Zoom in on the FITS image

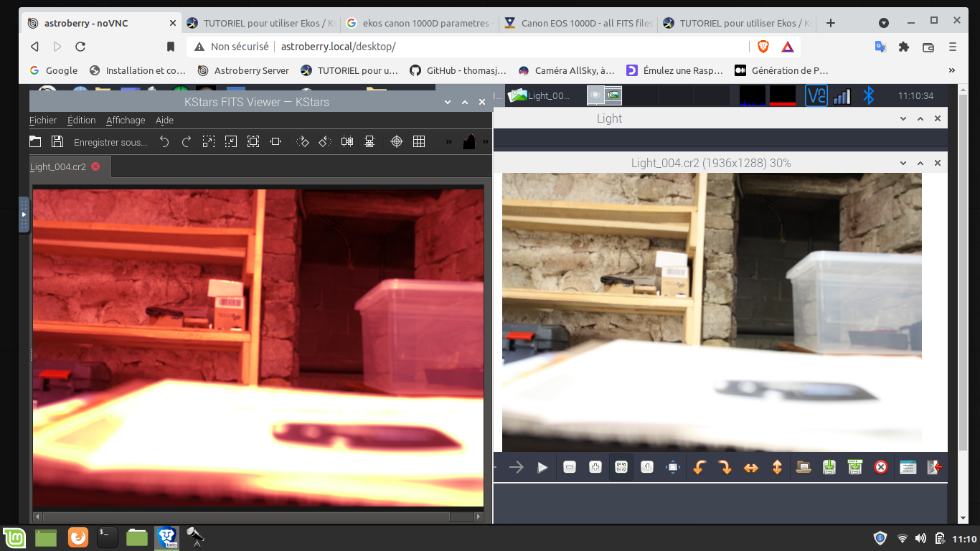pos(209,142)
